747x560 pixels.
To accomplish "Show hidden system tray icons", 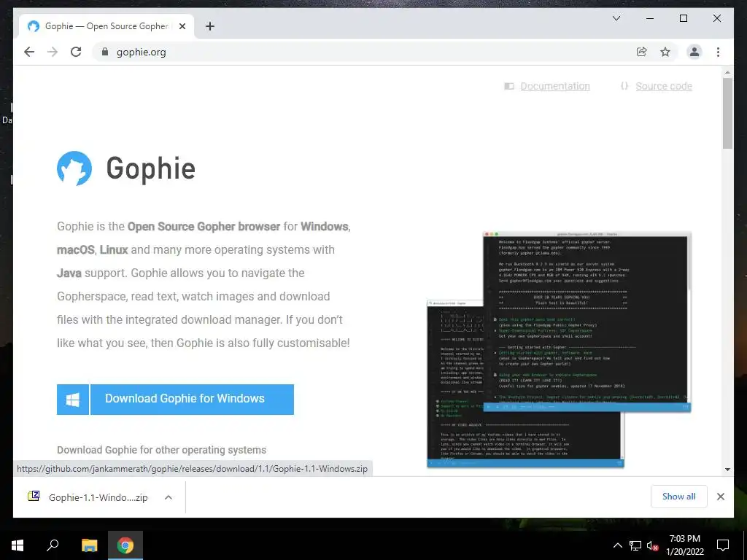I will click(x=617, y=545).
